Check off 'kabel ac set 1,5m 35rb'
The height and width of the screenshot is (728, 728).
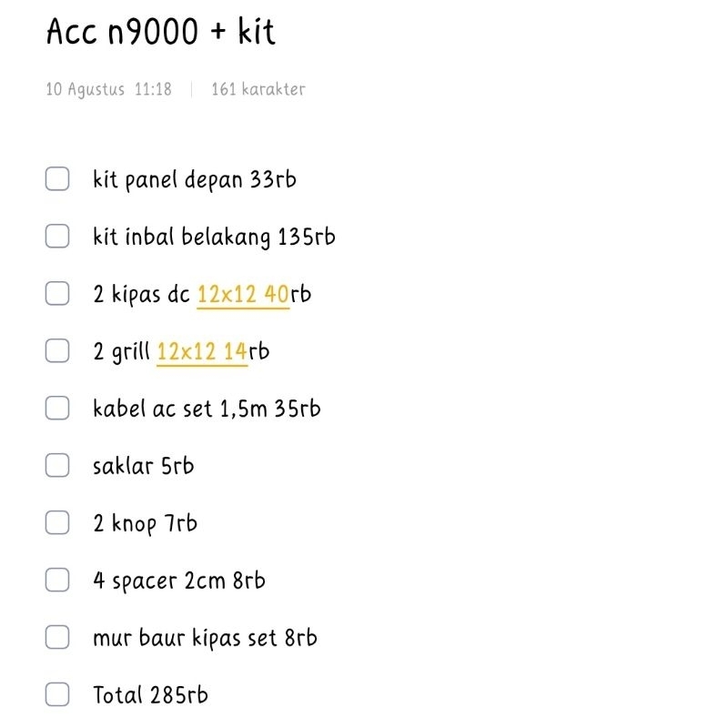point(57,409)
